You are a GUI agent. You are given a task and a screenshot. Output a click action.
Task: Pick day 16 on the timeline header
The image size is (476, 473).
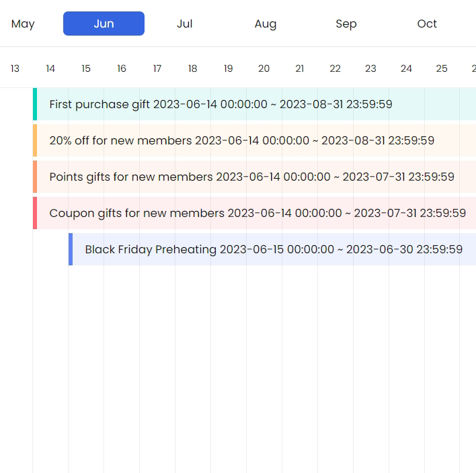tap(122, 69)
